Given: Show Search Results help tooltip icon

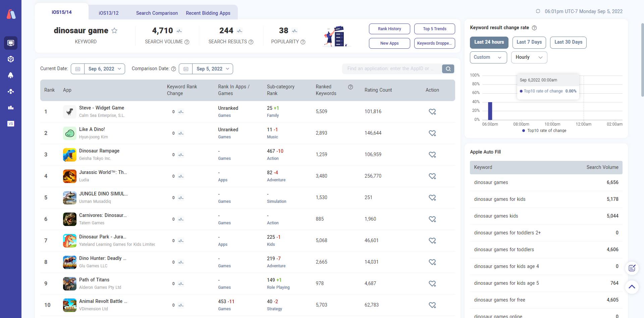Looking at the screenshot, I should 251,42.
